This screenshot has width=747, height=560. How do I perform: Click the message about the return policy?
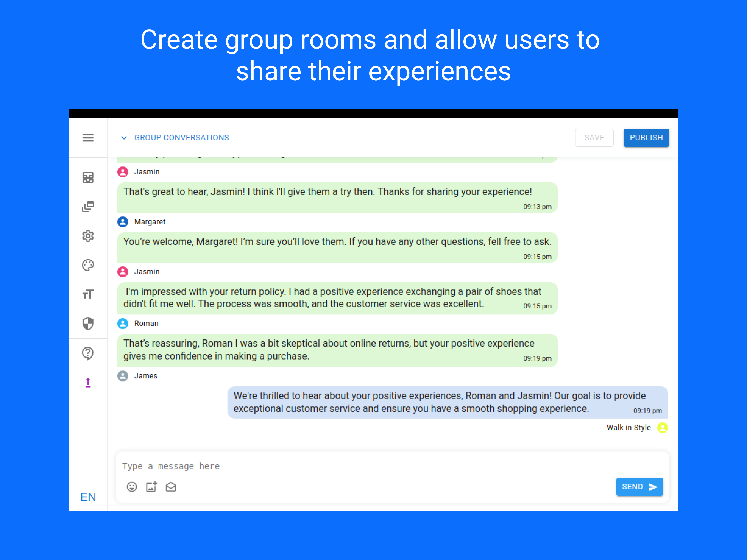337,298
